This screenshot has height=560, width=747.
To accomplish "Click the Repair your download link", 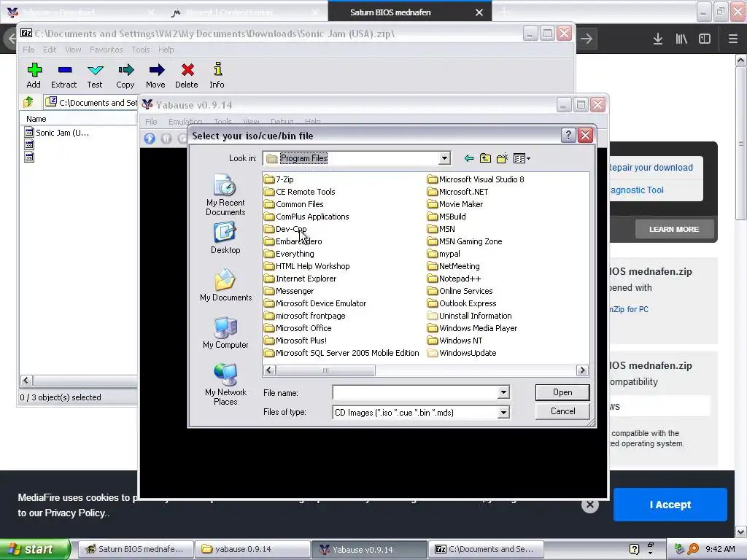I will (650, 168).
